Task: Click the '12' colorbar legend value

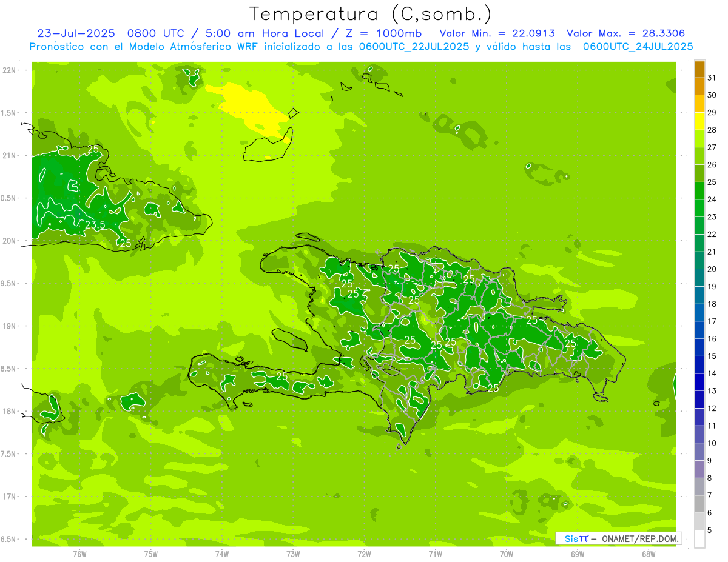Action: coord(712,409)
